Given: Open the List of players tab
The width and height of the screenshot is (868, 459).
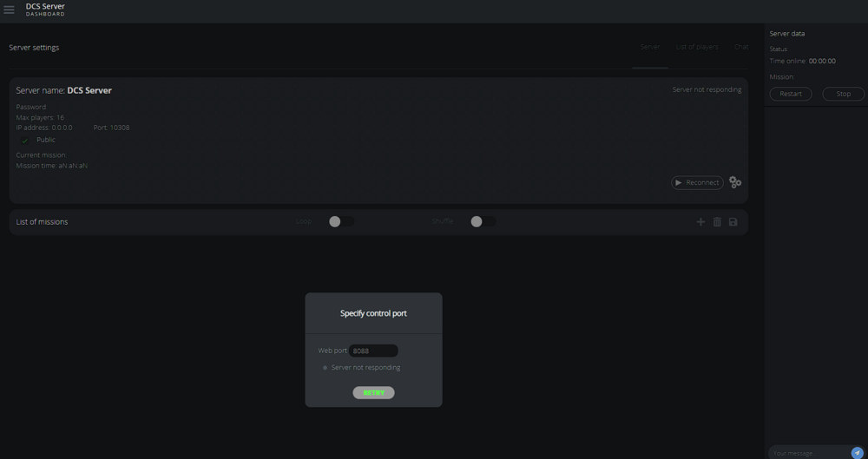Looking at the screenshot, I should [697, 47].
